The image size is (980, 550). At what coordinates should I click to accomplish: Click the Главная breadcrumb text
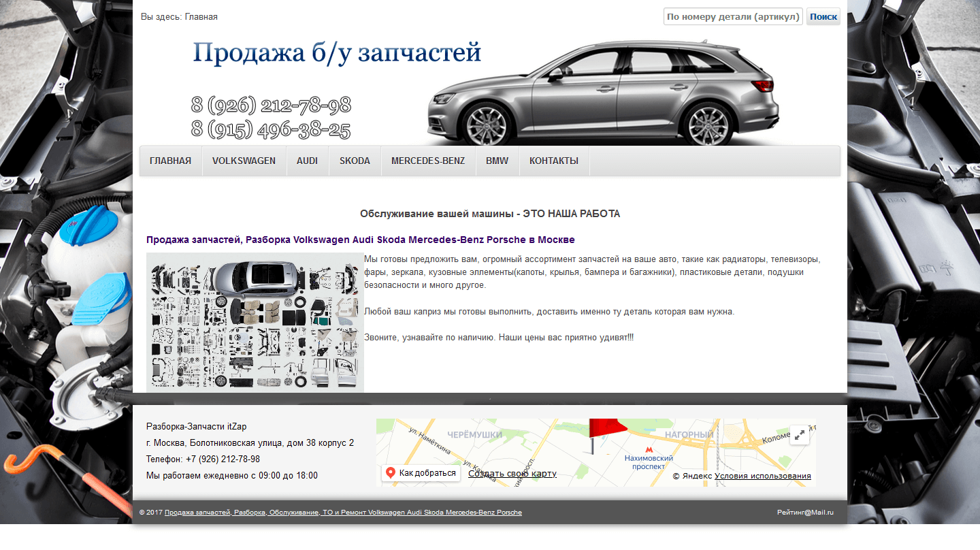coord(201,17)
